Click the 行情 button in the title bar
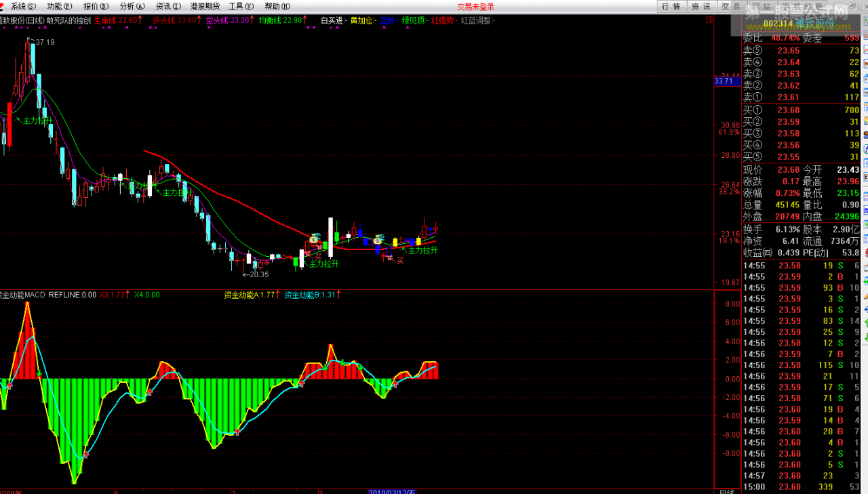This screenshot has width=868, height=494. [x=671, y=6]
